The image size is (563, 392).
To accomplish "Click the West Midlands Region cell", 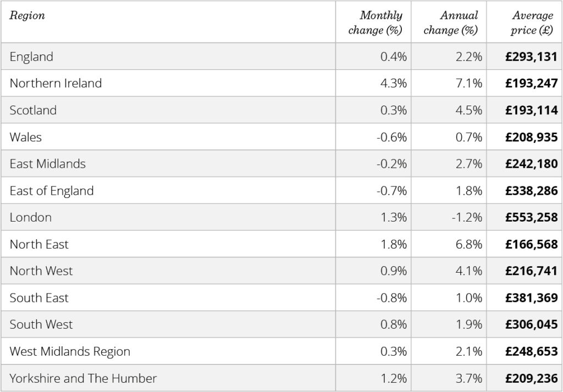I will point(70,352).
